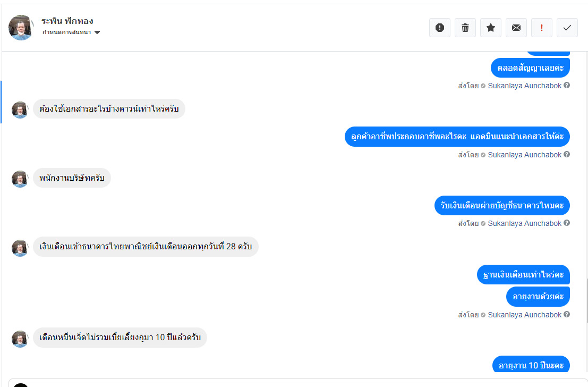Open Sukanlaya Aunchabok link under ตลอดสัญญาเลยค่ะ
The image size is (588, 387).
(524, 86)
